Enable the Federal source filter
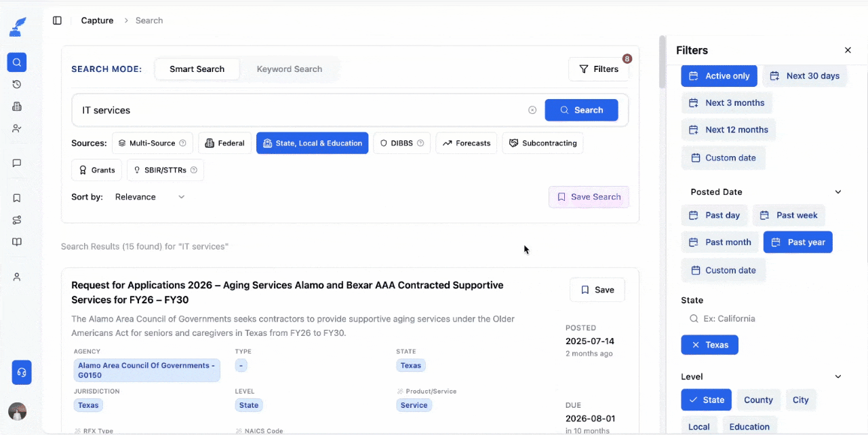This screenshot has height=435, width=868. coord(224,143)
